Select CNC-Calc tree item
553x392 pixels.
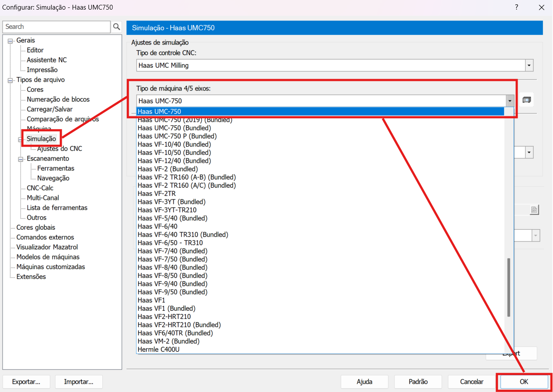(40, 188)
